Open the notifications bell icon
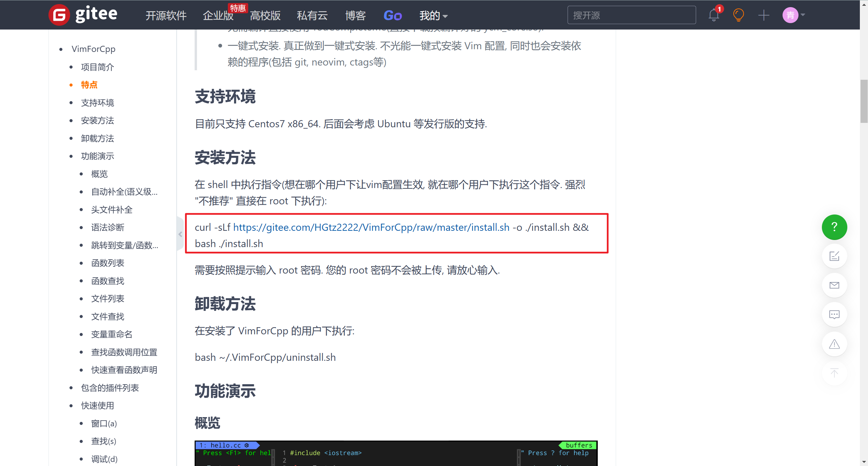 [713, 15]
